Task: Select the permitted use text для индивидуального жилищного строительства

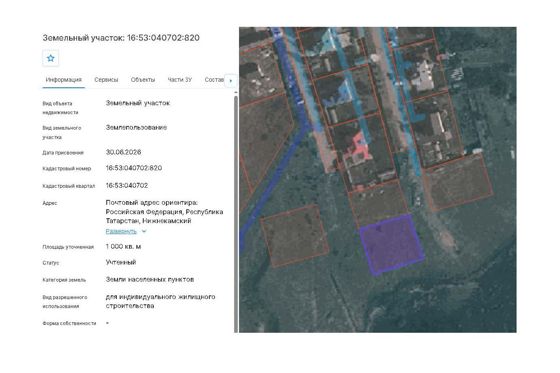Action: pos(160,301)
